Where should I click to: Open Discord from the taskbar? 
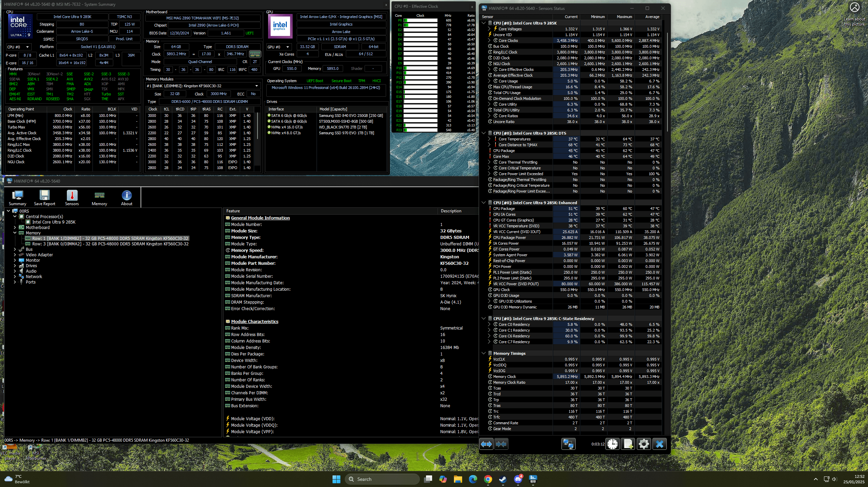[x=518, y=479]
